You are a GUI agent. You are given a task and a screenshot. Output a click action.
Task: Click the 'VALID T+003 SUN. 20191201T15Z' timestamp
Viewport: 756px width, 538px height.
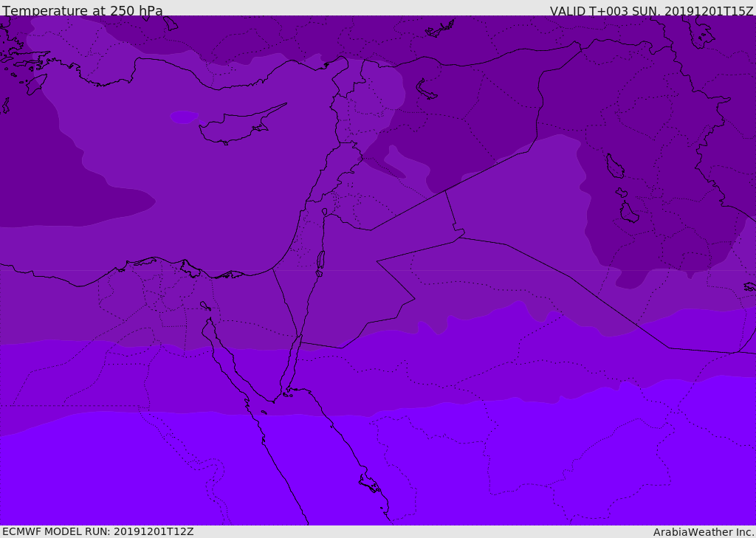click(x=651, y=11)
